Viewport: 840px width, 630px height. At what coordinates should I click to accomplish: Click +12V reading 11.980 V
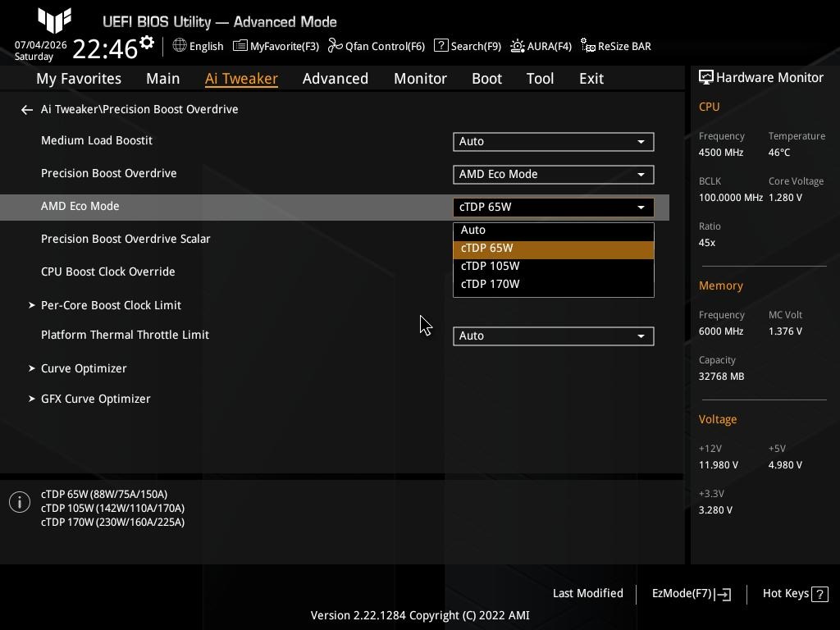click(718, 466)
